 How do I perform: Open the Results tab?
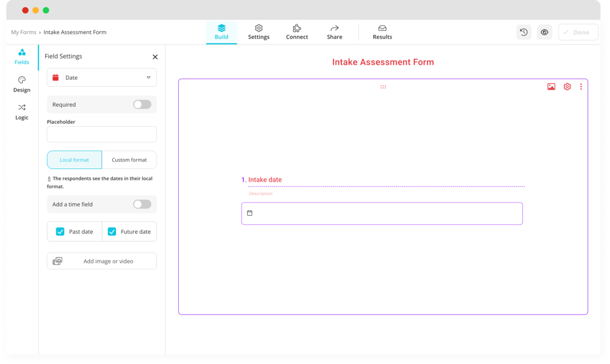(382, 32)
